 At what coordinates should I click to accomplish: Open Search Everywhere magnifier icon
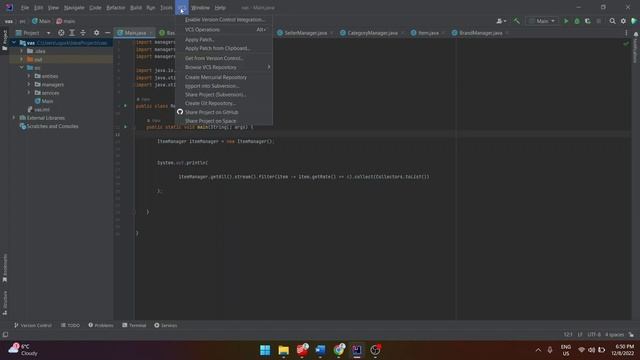pos(612,21)
